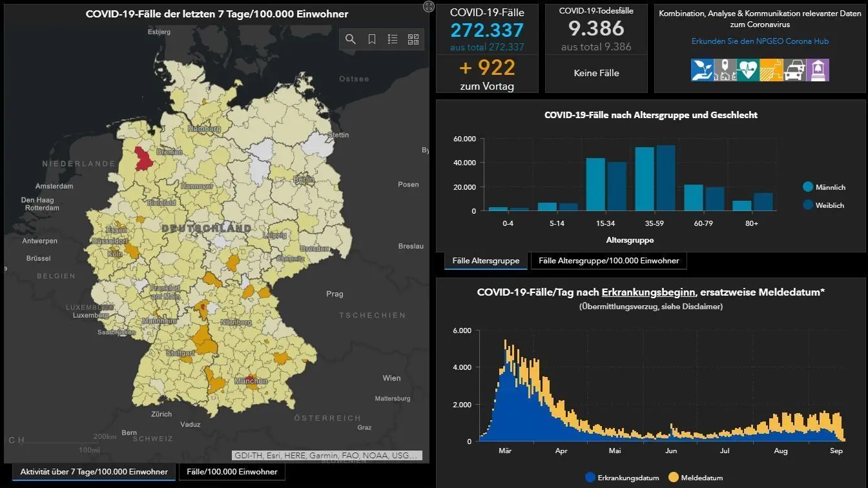This screenshot has height=488, width=868.
Task: Open the basemap gallery switcher
Action: tap(413, 39)
